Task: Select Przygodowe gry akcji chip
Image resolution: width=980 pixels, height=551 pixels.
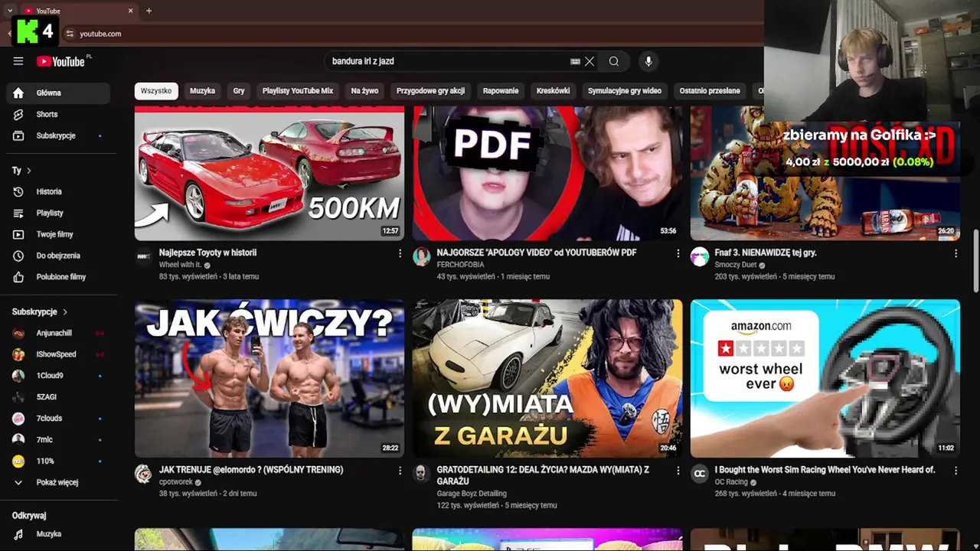Action: point(430,90)
